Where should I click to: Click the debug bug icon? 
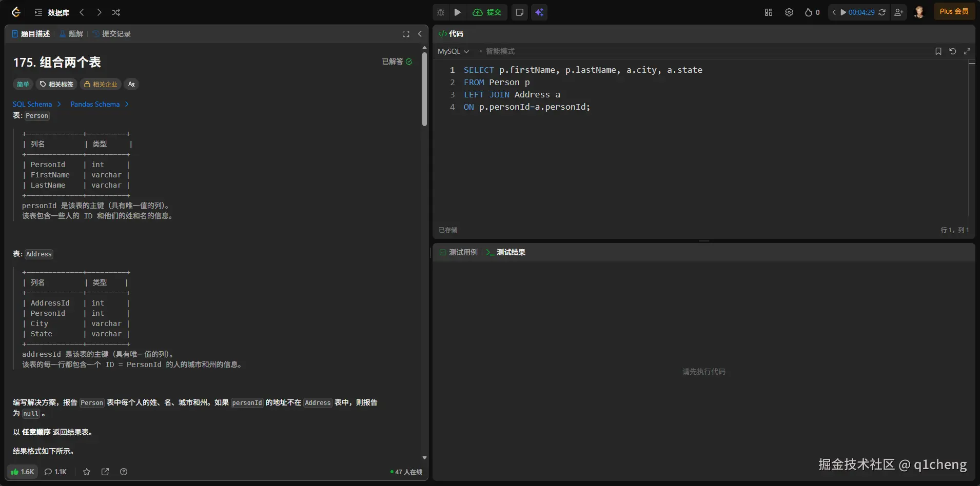(x=441, y=12)
